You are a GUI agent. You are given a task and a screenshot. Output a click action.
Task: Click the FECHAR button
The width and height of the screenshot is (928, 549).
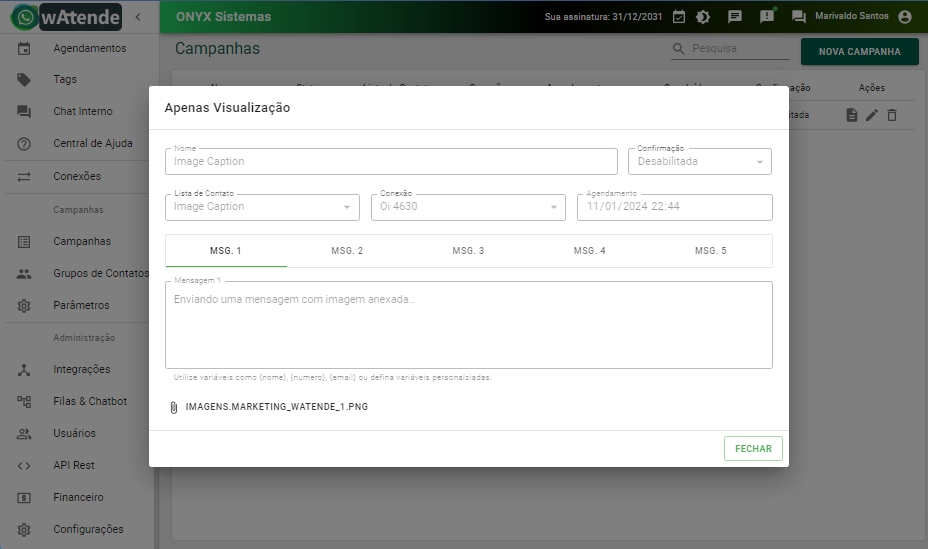coord(753,448)
